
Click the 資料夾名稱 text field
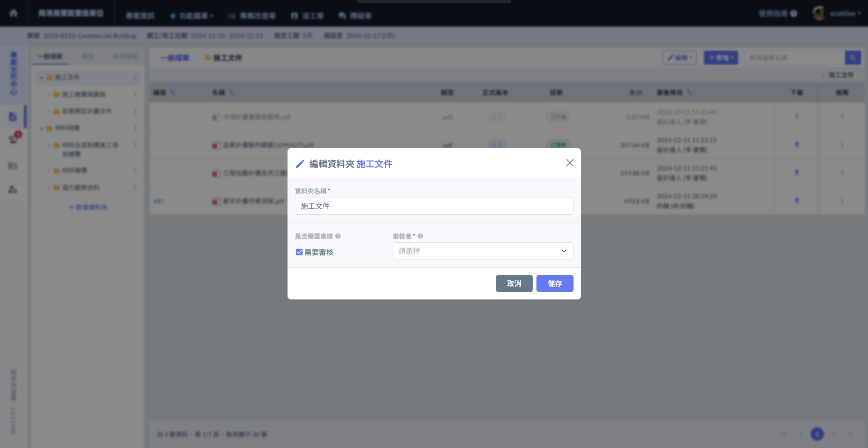[434, 206]
